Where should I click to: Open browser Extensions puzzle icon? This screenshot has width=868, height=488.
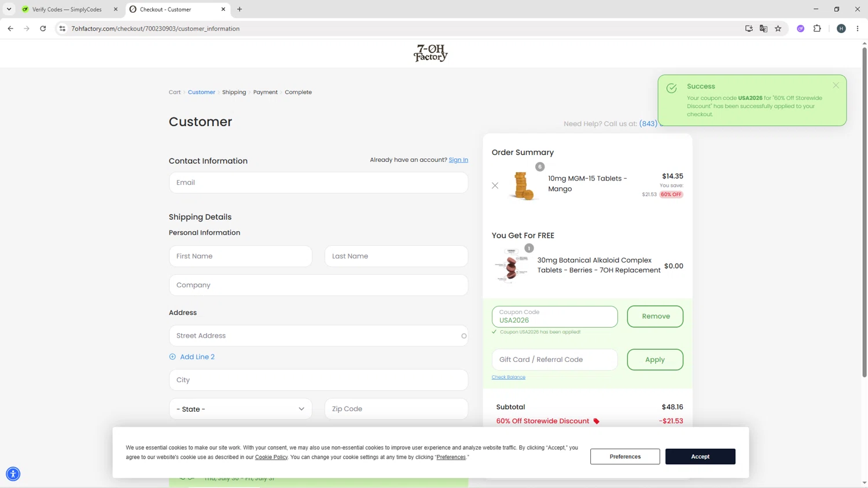[x=817, y=28]
